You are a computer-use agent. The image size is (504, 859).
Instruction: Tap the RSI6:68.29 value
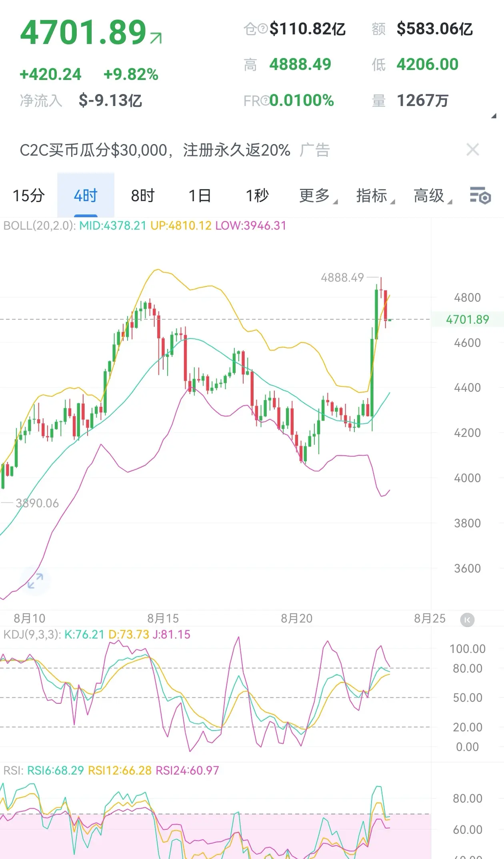pyautogui.click(x=56, y=771)
